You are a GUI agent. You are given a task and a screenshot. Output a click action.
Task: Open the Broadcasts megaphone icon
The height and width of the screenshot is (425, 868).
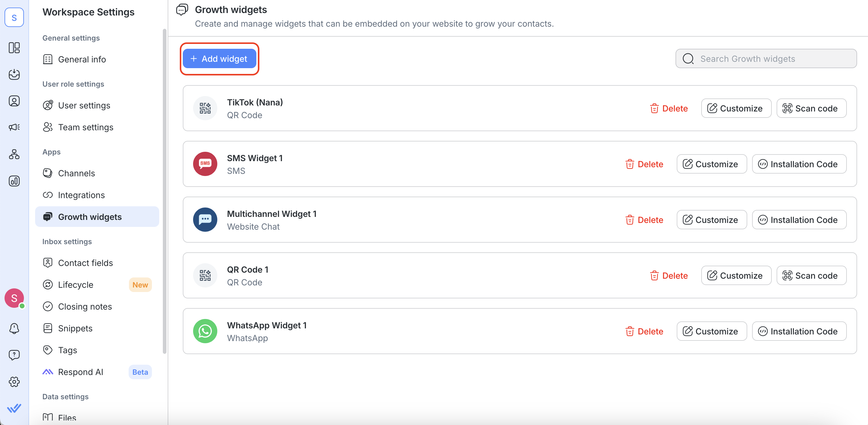click(14, 127)
